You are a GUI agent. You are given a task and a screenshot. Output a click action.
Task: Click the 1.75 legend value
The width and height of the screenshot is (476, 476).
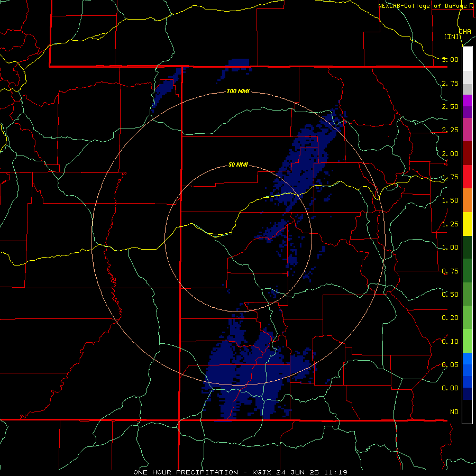tap(450, 177)
